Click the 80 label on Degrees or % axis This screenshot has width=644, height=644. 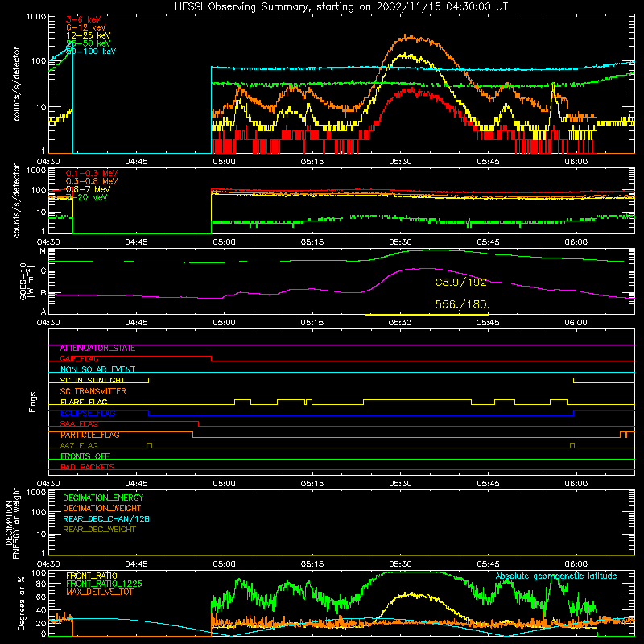point(41,584)
